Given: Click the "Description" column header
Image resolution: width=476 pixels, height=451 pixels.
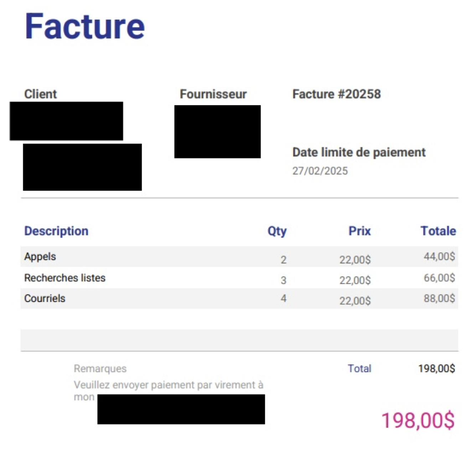Looking at the screenshot, I should point(56,231).
